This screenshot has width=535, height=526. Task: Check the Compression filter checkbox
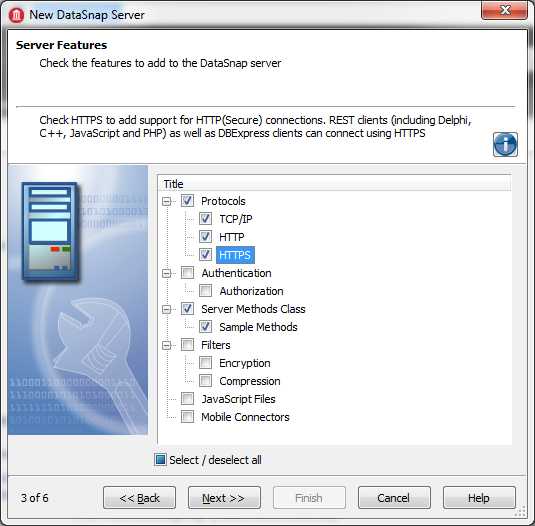click(x=205, y=381)
